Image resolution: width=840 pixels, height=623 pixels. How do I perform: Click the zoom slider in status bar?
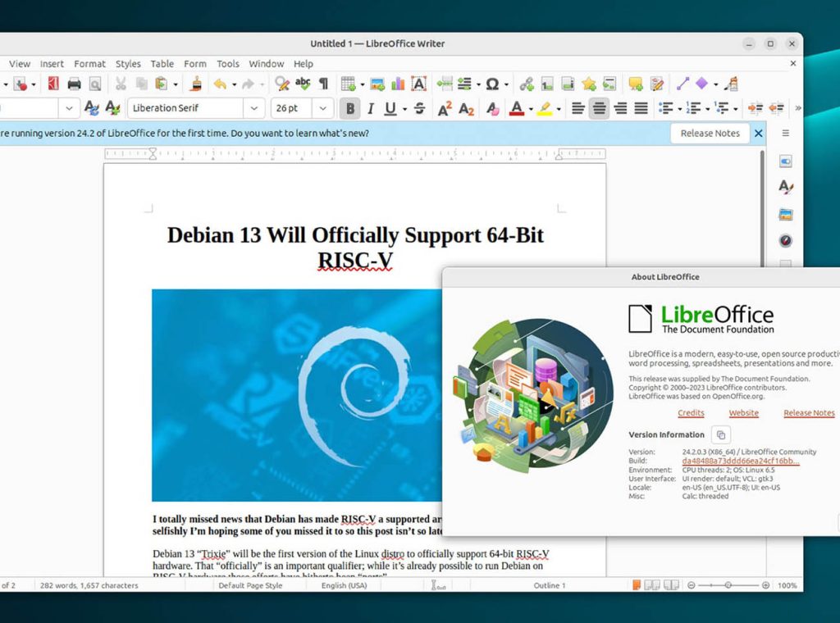(728, 585)
